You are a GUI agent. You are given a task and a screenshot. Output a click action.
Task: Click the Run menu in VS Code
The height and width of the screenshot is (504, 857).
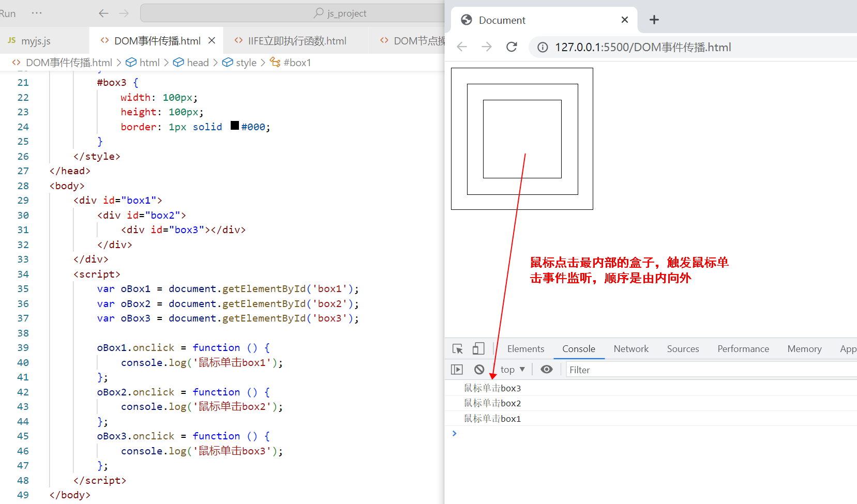pos(8,13)
